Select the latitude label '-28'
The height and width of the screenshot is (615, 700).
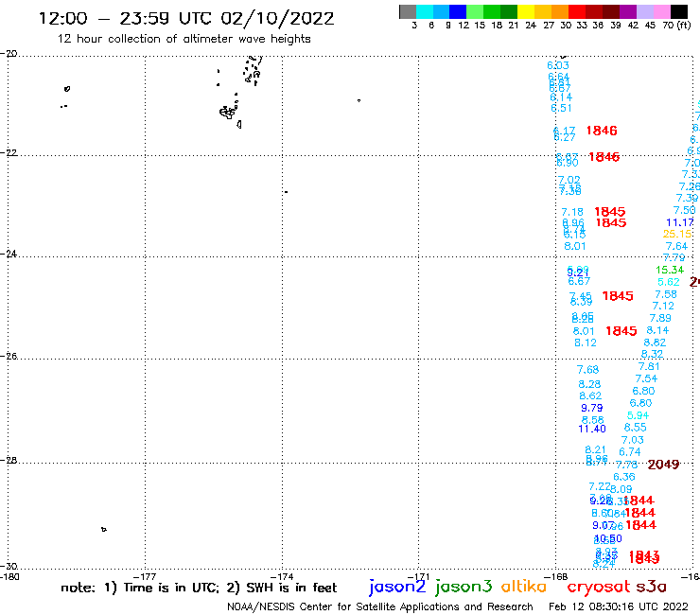tap(9, 460)
